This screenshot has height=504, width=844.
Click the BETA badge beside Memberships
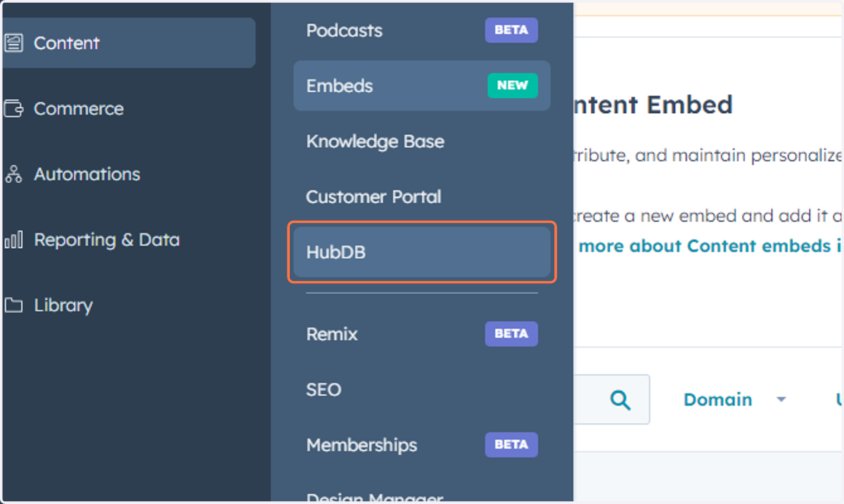click(511, 445)
